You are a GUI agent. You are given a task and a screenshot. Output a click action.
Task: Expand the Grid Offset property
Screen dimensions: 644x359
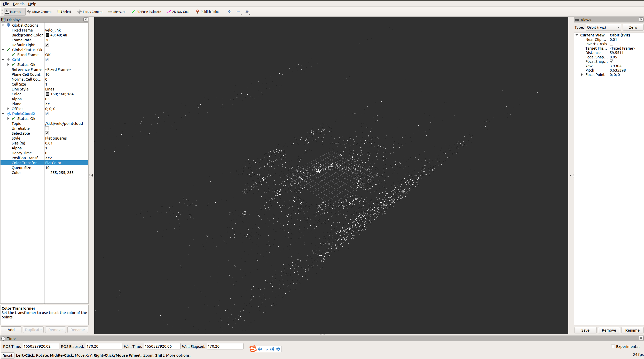coord(8,109)
